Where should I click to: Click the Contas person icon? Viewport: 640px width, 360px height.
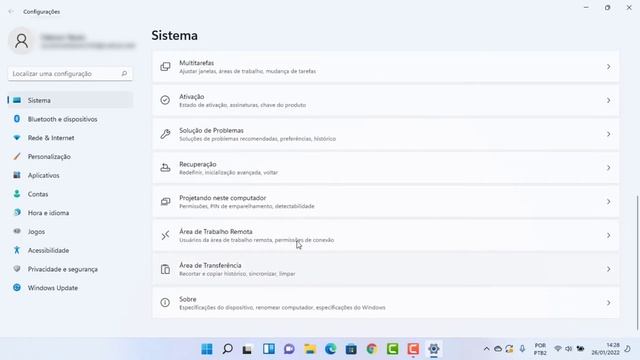click(x=17, y=194)
